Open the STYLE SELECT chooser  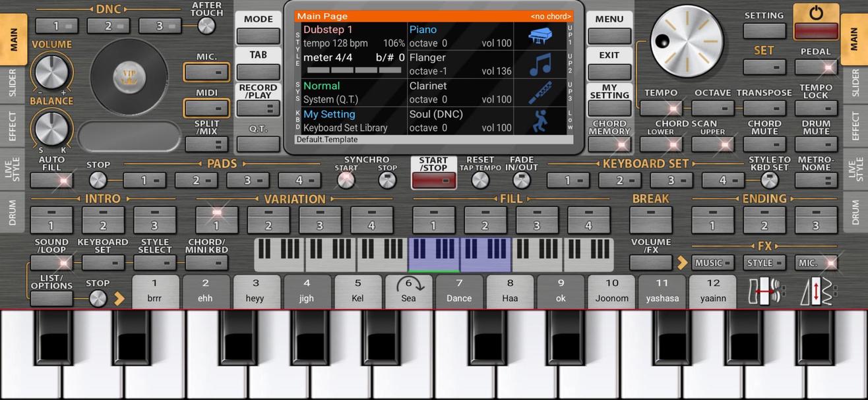point(154,262)
